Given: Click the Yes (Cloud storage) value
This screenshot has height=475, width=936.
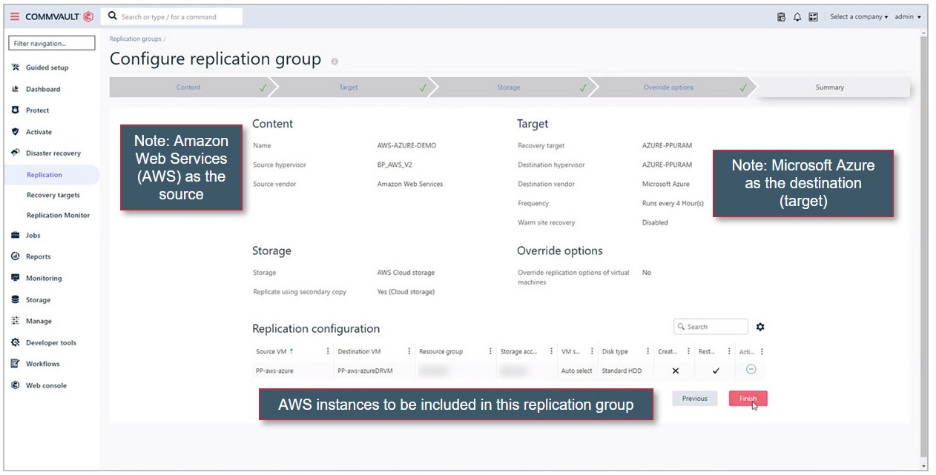Looking at the screenshot, I should [406, 292].
